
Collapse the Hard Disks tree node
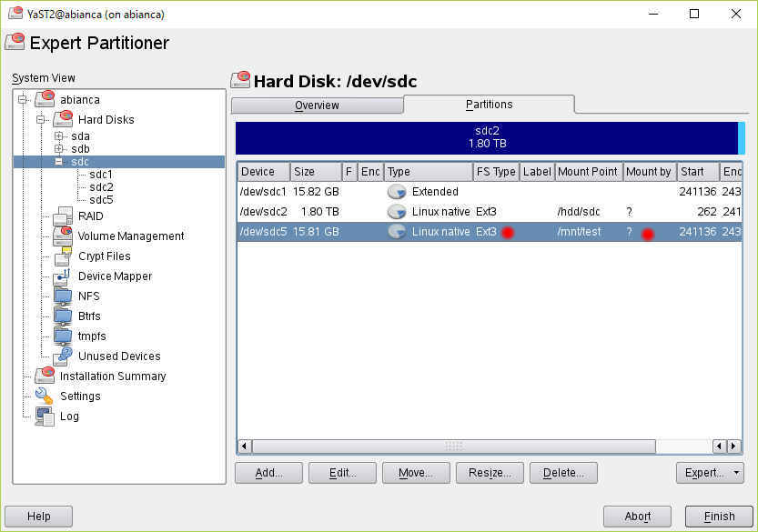(41, 119)
